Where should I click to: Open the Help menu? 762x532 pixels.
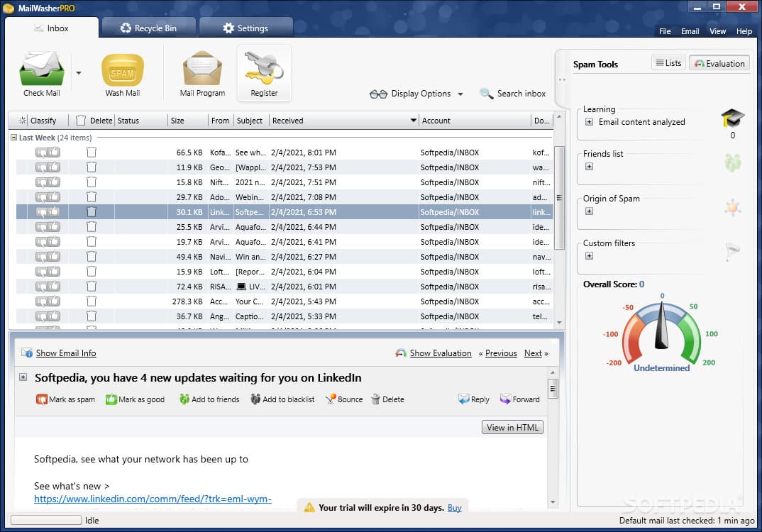pyautogui.click(x=744, y=31)
